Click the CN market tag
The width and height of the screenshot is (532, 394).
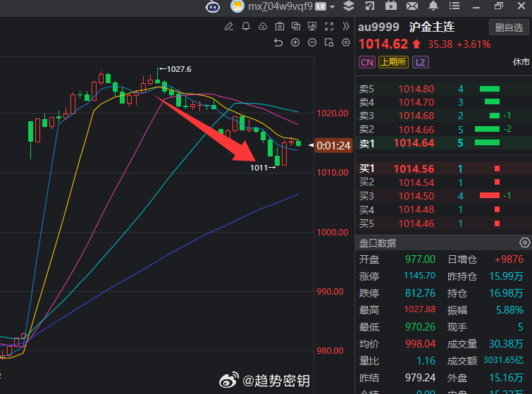pyautogui.click(x=367, y=63)
